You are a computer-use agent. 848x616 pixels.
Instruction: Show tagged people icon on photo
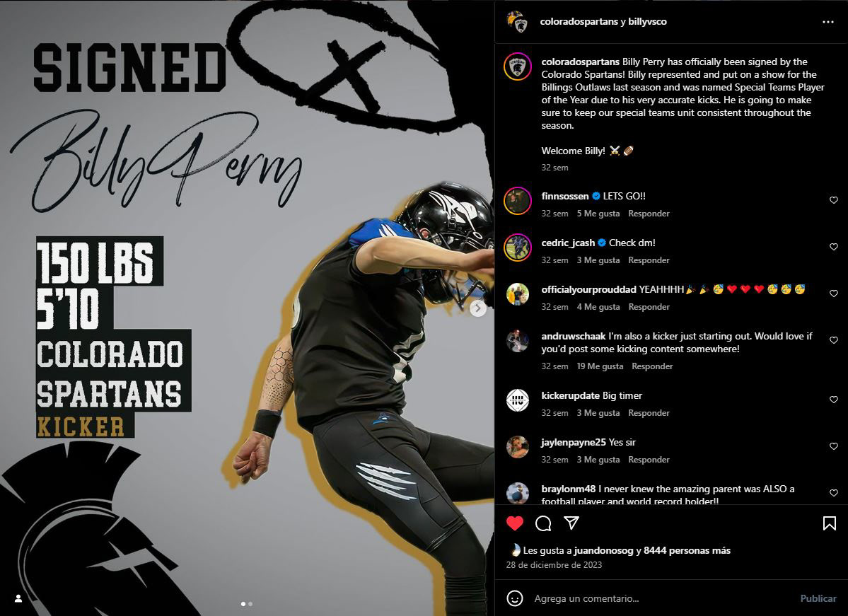click(18, 598)
